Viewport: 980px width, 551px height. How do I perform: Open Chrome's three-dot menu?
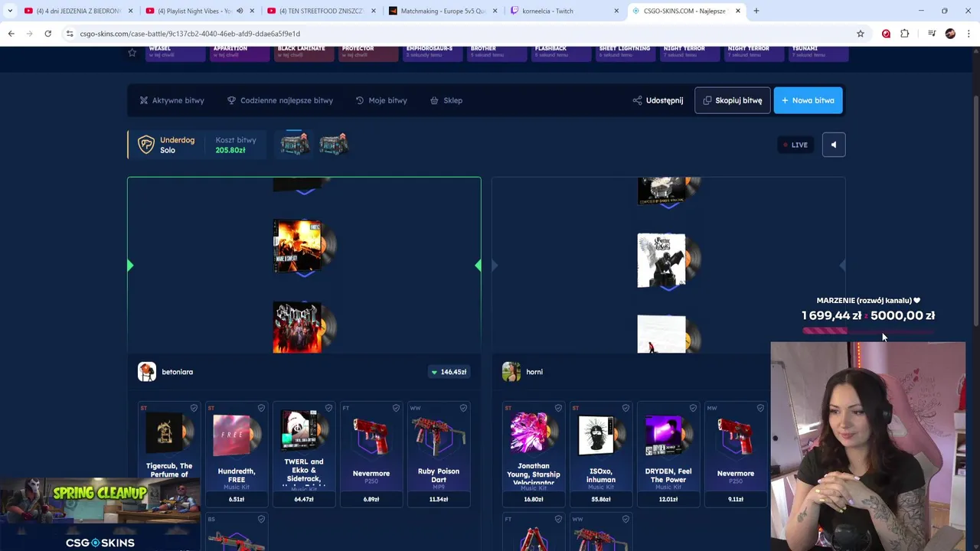(x=969, y=34)
